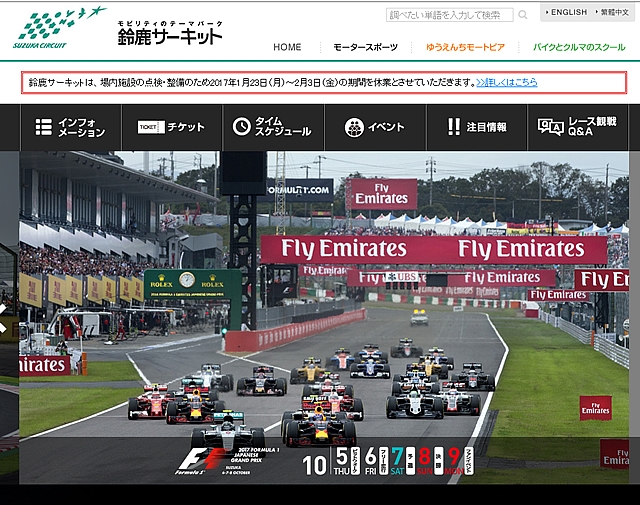Click the タイムスケジュール clock icon
640x505 pixels.
pyautogui.click(x=242, y=127)
